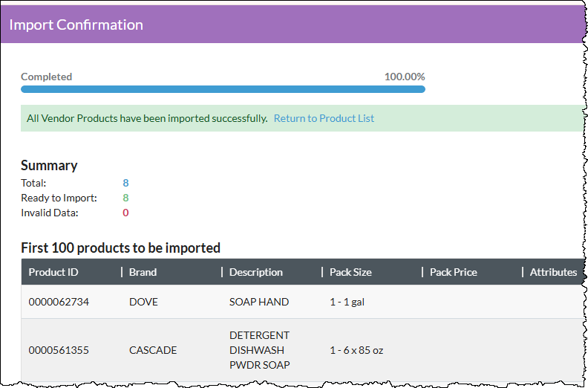Select product ID 0000561355 cell

(59, 350)
